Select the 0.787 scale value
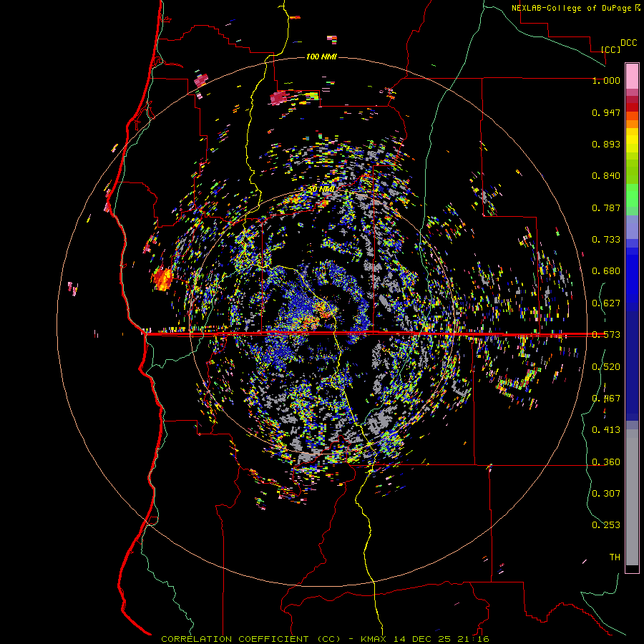Screen dimensions: 644x644 coord(606,208)
